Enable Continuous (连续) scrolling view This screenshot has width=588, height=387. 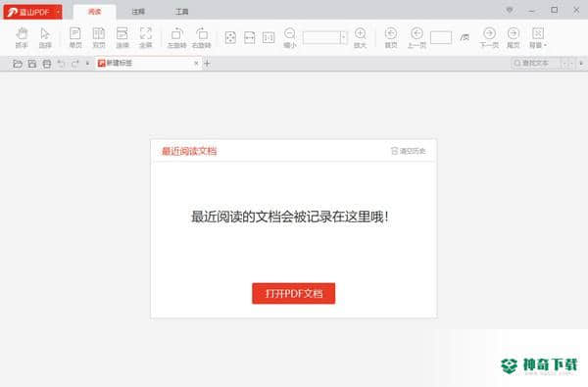click(122, 37)
